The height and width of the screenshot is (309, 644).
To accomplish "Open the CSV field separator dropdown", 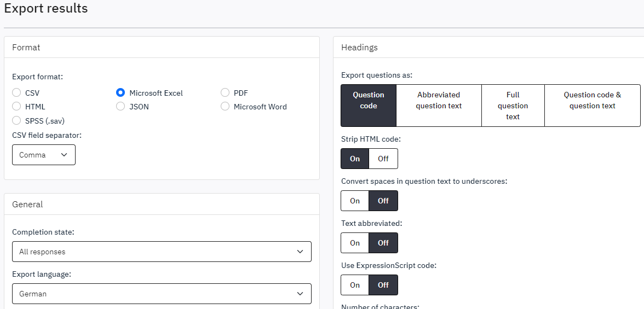I will click(x=44, y=155).
